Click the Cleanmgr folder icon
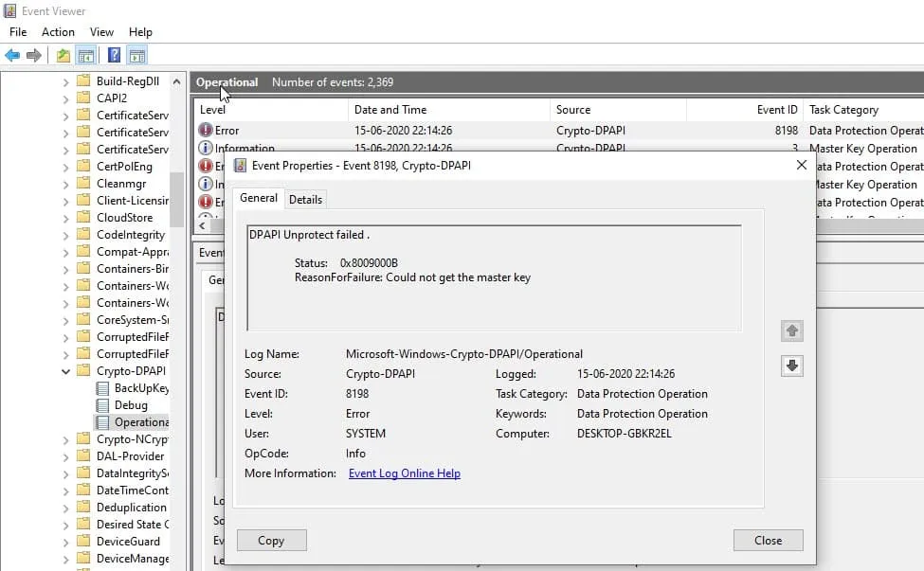This screenshot has height=571, width=924. click(84, 183)
